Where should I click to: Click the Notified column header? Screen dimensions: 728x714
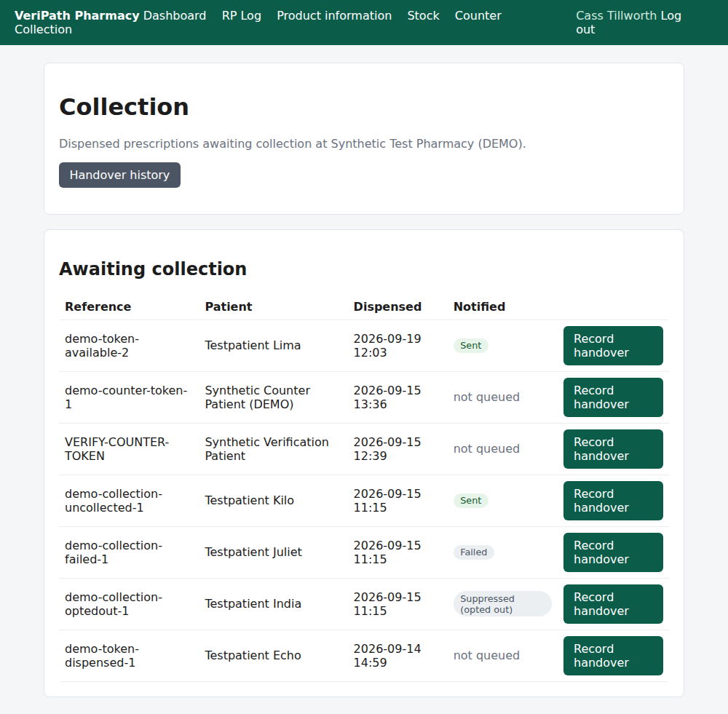click(479, 306)
